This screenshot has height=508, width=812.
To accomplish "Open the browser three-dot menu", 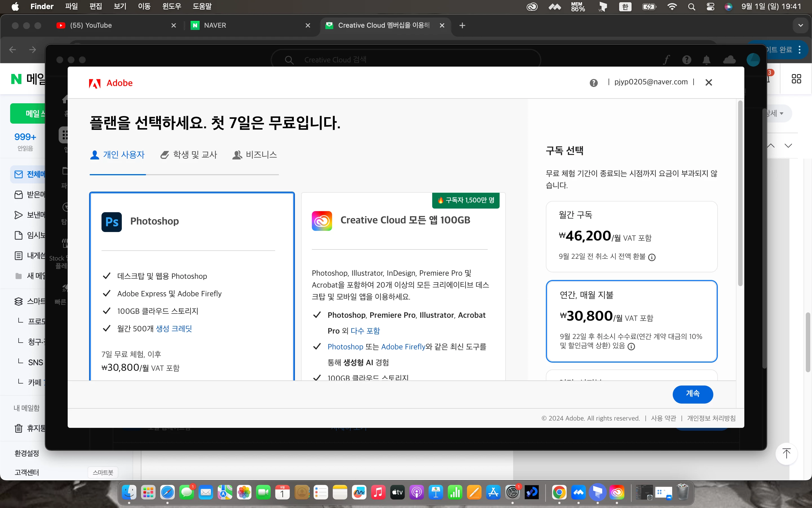I will pos(800,50).
